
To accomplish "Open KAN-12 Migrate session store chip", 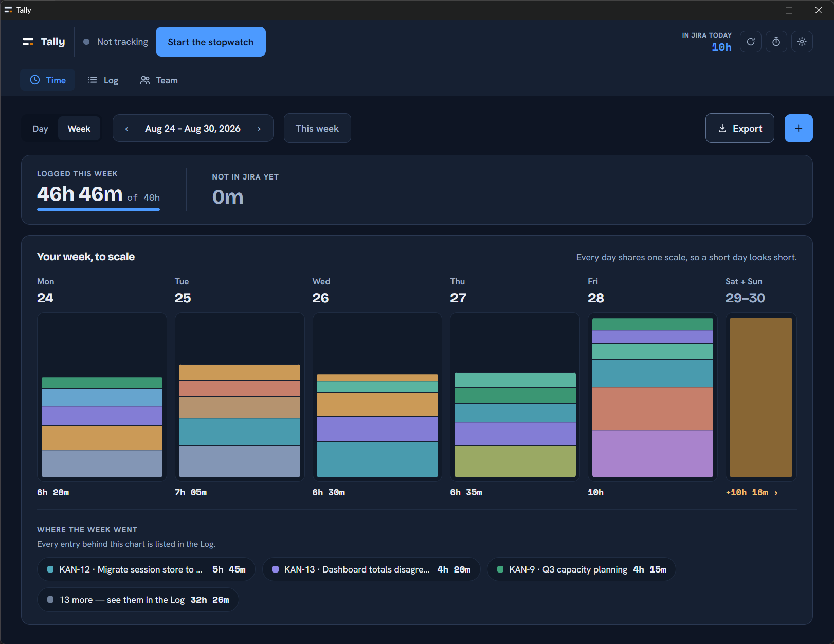I will [x=146, y=569].
